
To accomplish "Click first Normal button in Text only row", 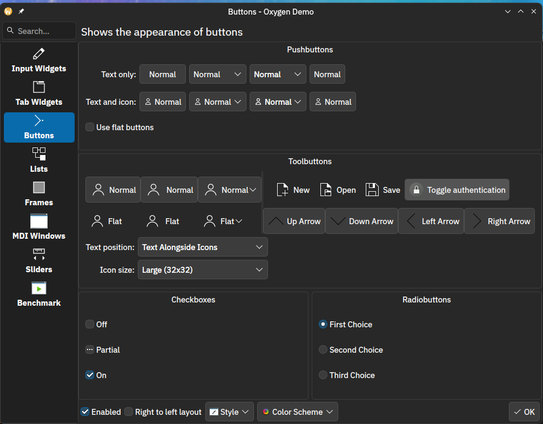I will tap(163, 74).
